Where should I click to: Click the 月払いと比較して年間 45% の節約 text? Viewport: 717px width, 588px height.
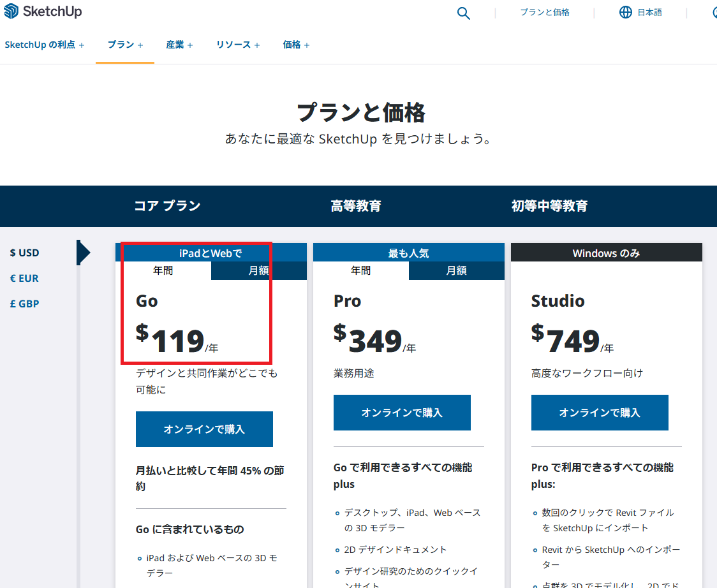click(210, 478)
